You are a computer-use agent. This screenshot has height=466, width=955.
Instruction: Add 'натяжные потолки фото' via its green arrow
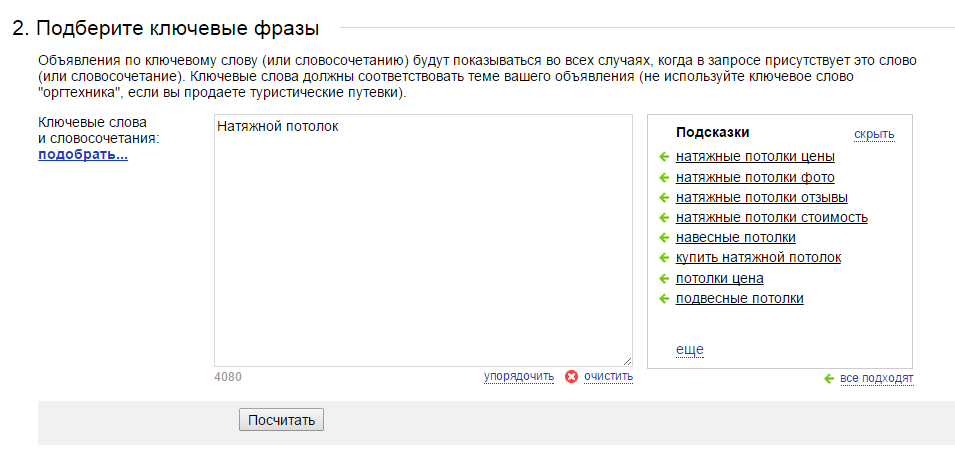coord(664,178)
